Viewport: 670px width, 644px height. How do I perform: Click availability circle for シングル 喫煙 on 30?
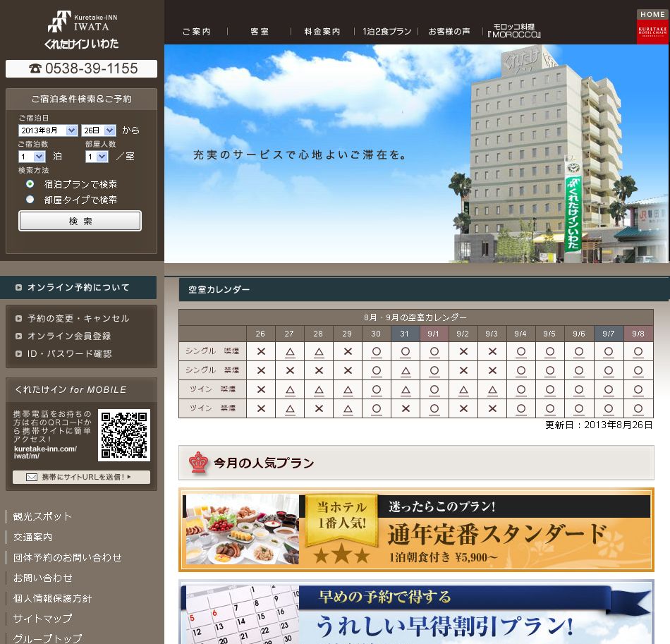[x=377, y=351]
